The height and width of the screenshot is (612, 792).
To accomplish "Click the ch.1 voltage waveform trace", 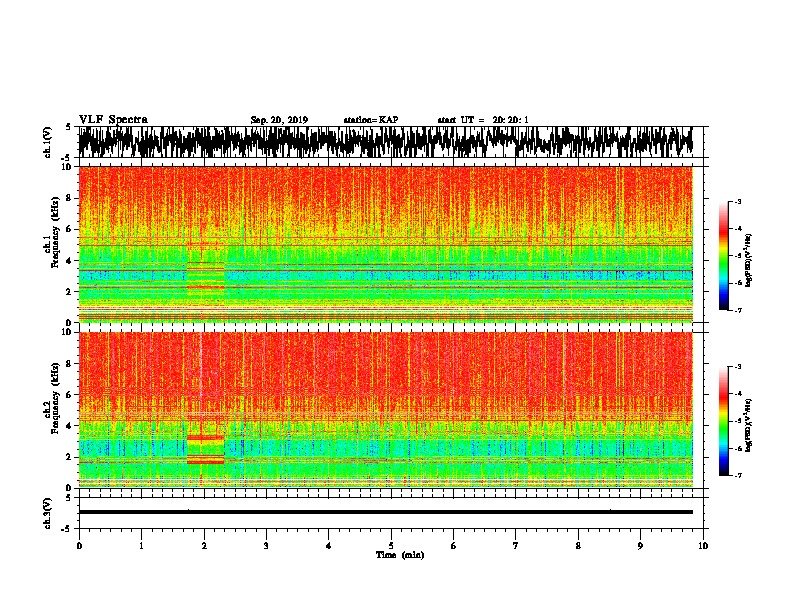I will pos(385,142).
